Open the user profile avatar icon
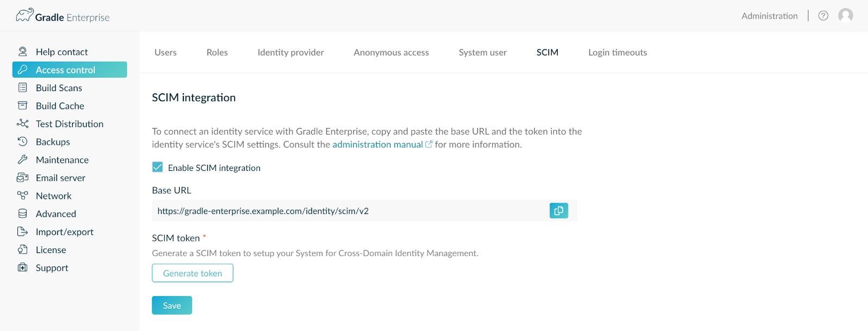This screenshot has height=331, width=868. tap(845, 16)
